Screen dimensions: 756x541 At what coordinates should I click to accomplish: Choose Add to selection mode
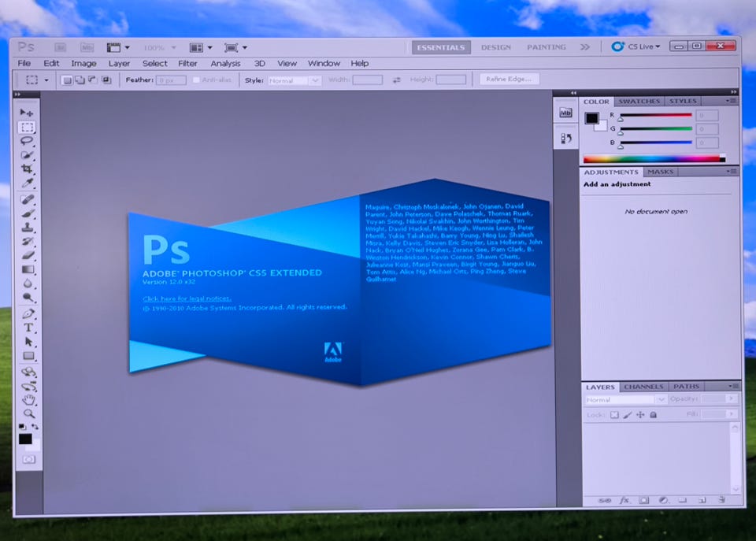[80, 80]
